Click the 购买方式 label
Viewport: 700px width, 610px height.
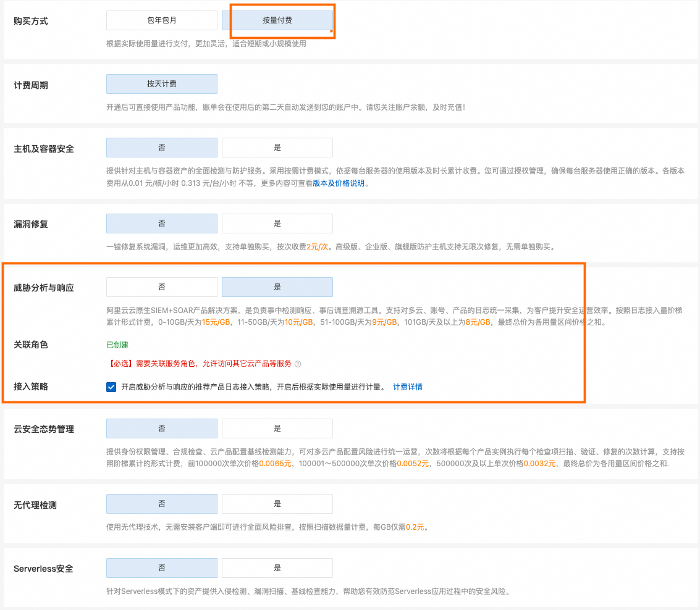coord(31,21)
